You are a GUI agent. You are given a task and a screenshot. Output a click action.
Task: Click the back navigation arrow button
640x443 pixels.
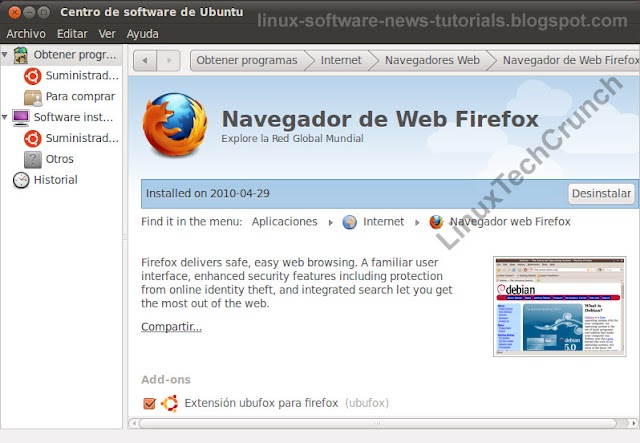145,61
